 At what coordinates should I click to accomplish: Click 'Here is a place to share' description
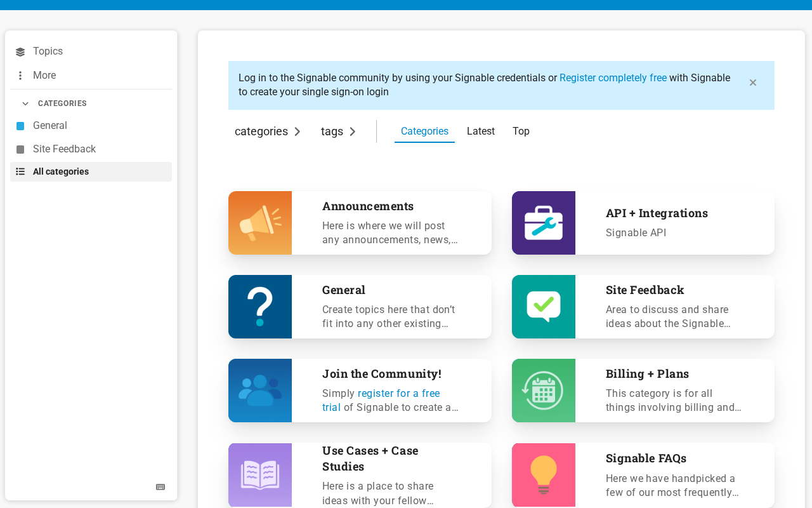pyautogui.click(x=378, y=493)
